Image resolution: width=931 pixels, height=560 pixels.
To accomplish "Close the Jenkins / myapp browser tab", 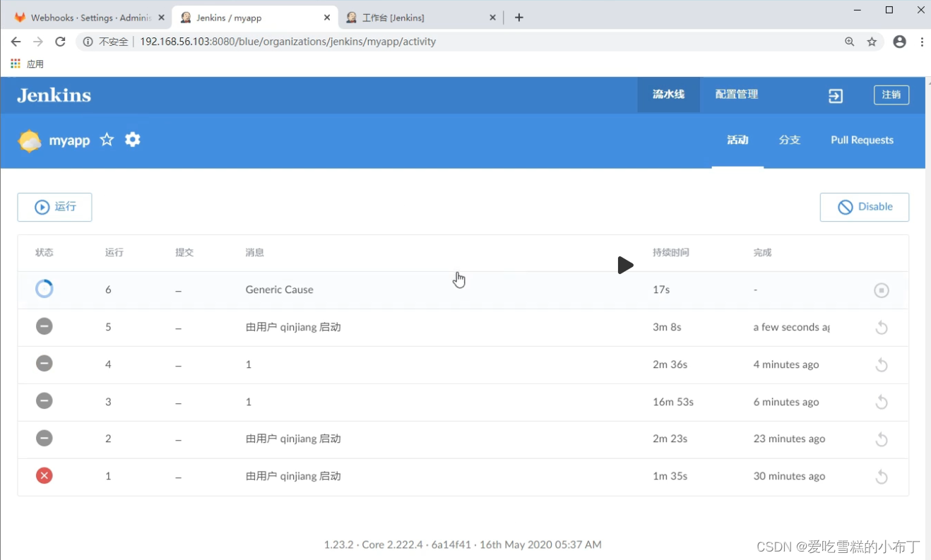I will click(327, 18).
